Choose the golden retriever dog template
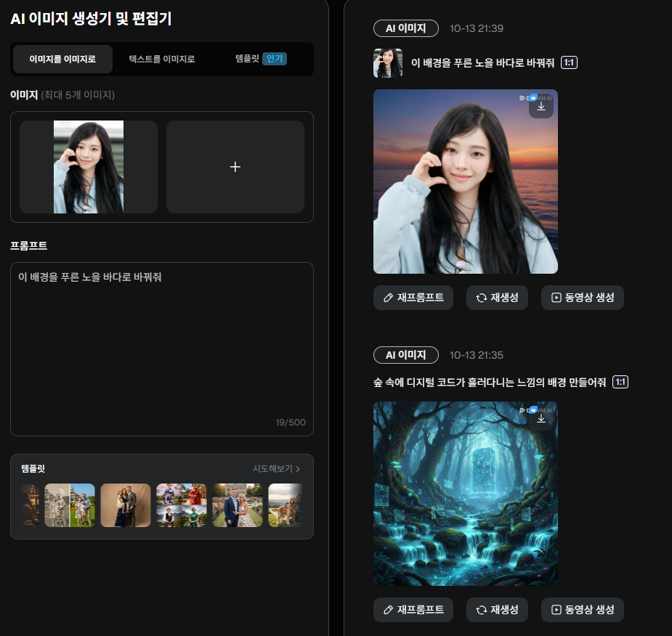This screenshot has width=672, height=636. point(286,505)
